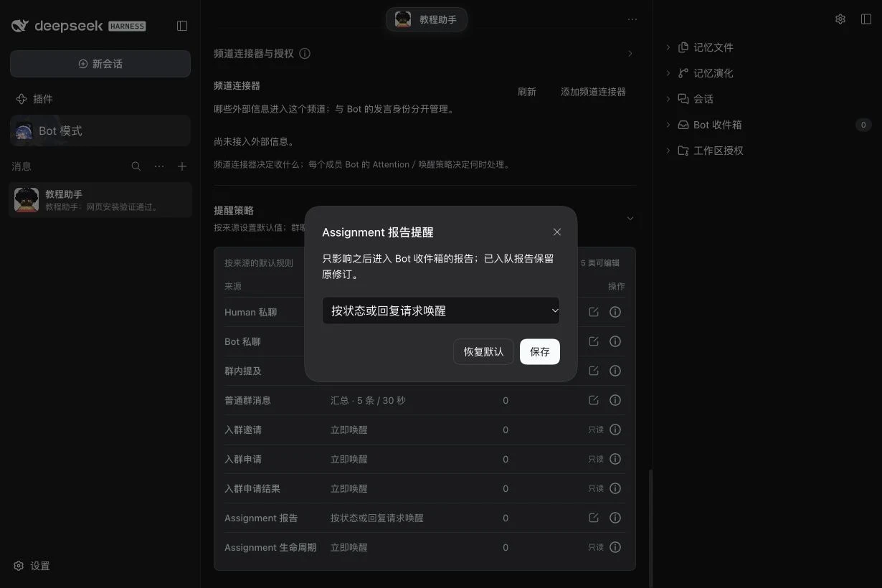The width and height of the screenshot is (882, 588).
Task: Show info for 入群申请 rule
Action: [x=615, y=459]
